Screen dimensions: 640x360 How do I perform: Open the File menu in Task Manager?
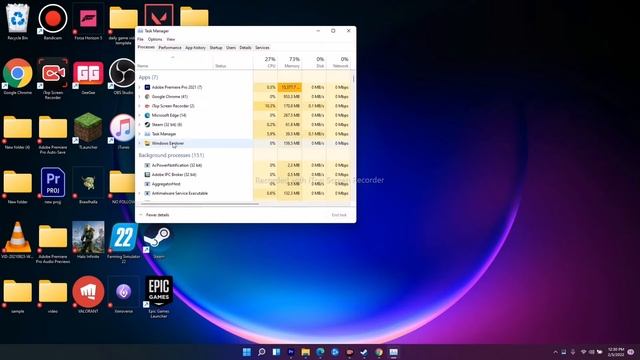140,39
